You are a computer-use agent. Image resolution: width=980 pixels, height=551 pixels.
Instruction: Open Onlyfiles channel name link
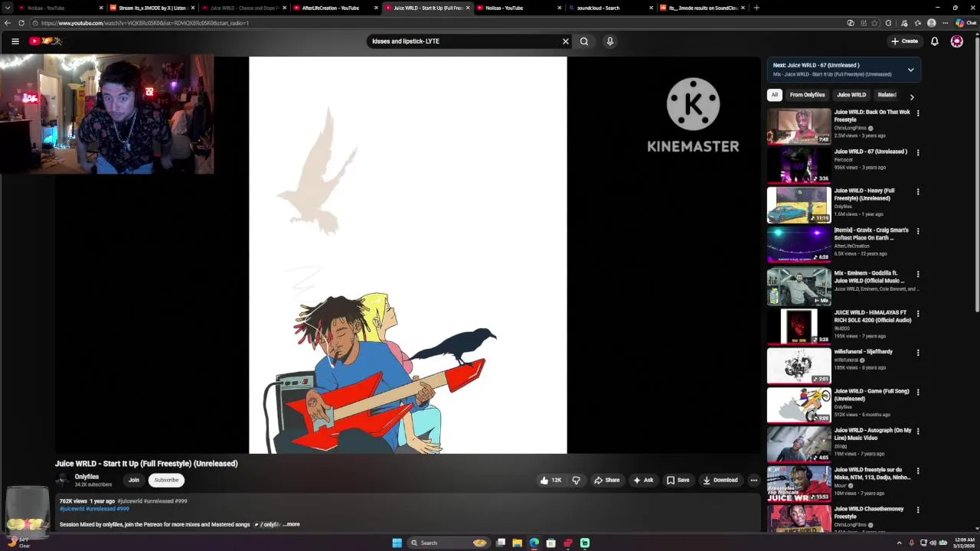pyautogui.click(x=87, y=477)
